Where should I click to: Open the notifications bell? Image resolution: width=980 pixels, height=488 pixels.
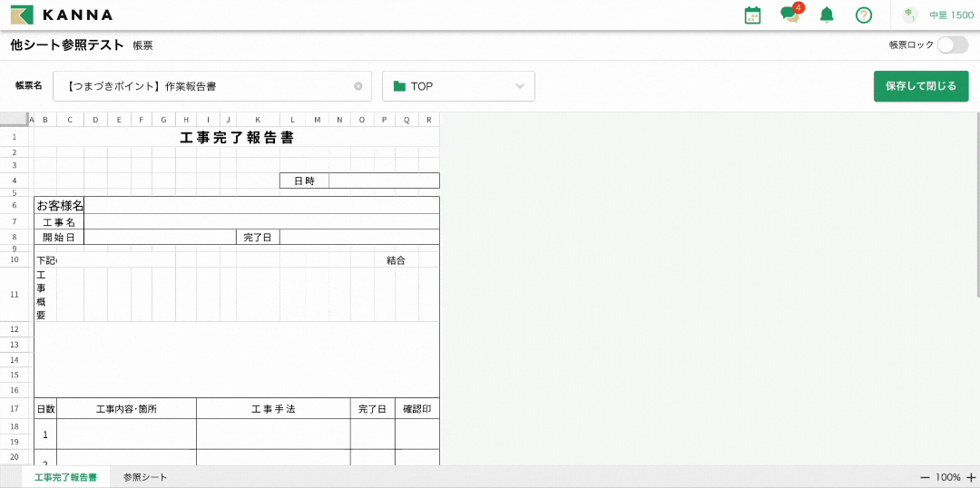click(x=827, y=15)
